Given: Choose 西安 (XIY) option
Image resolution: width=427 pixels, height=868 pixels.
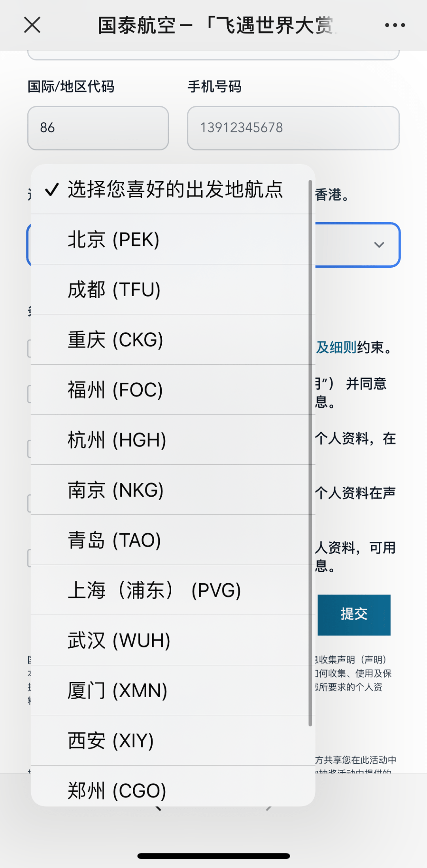Looking at the screenshot, I should [x=173, y=740].
